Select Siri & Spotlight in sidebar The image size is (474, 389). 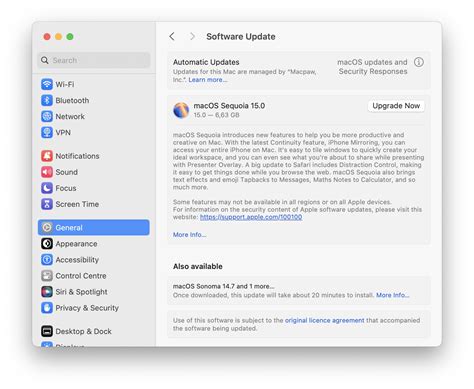pyautogui.click(x=94, y=292)
